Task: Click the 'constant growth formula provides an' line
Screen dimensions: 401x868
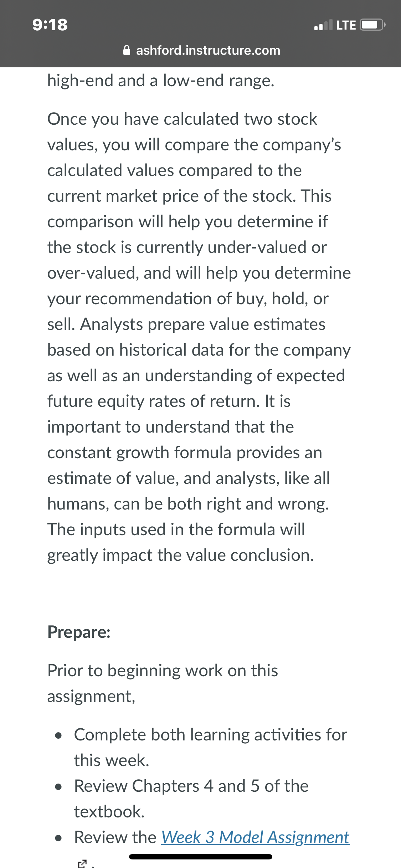Action: (185, 453)
